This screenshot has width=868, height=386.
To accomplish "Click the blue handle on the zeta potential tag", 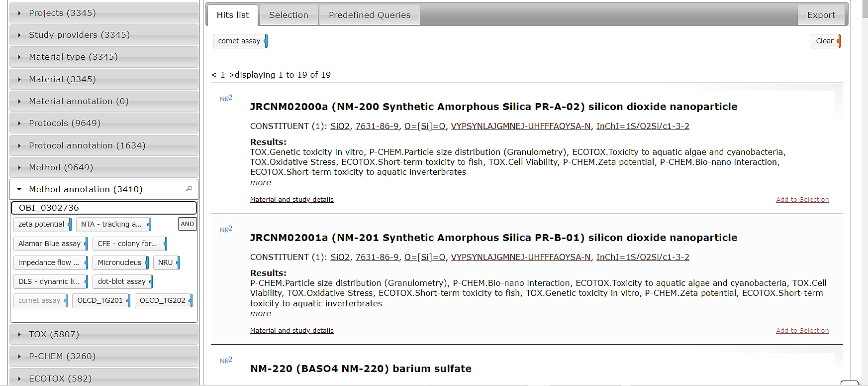I will 70,225.
